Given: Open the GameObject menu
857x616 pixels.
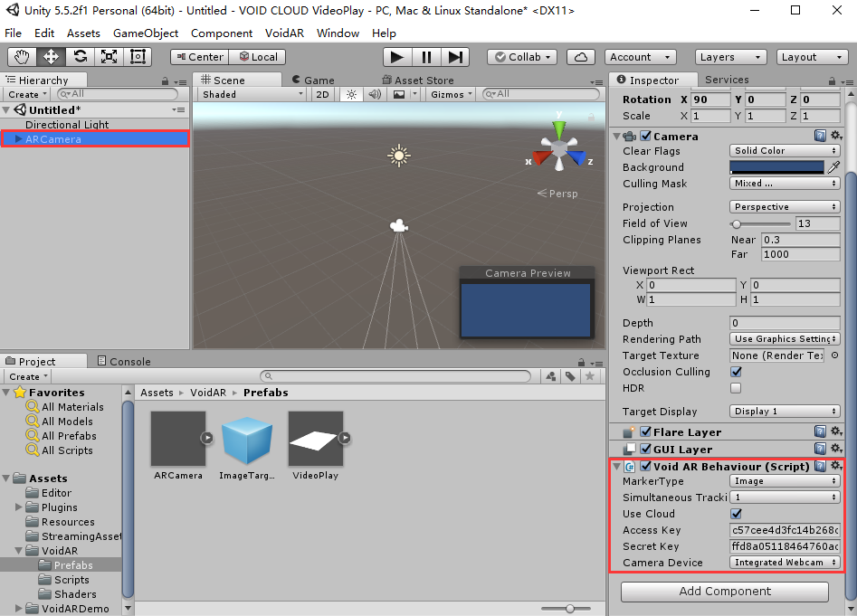Looking at the screenshot, I should [146, 33].
